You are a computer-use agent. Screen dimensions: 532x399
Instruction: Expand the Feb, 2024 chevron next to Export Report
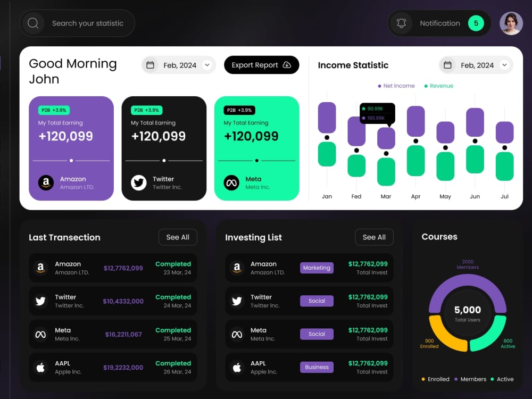[207, 65]
